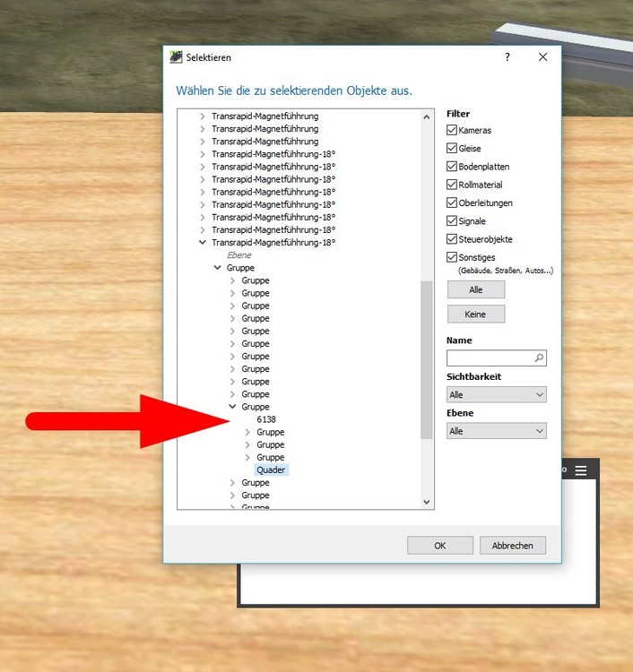
Task: Click the Selektieren dialog app icon
Action: tap(176, 57)
